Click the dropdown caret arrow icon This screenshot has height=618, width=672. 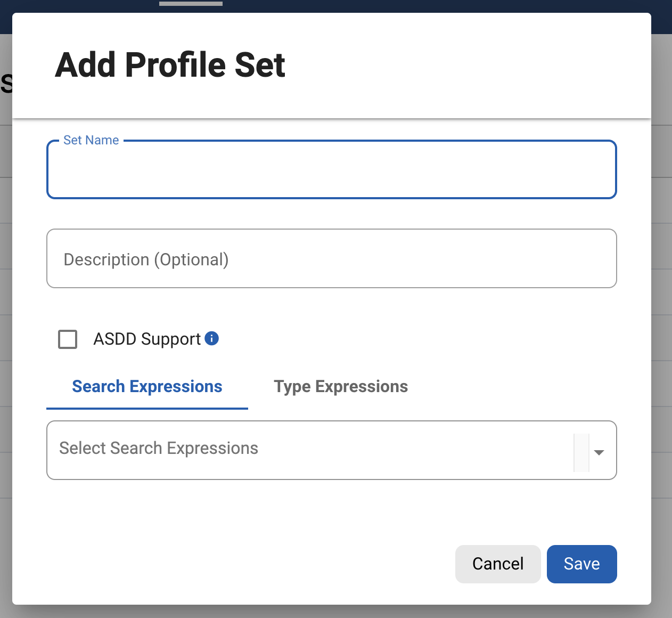[599, 452]
